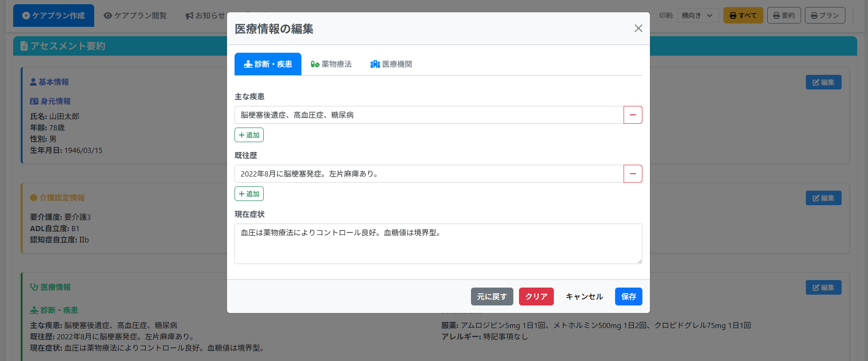Print all with the すべて button
868x361 pixels.
tap(743, 16)
